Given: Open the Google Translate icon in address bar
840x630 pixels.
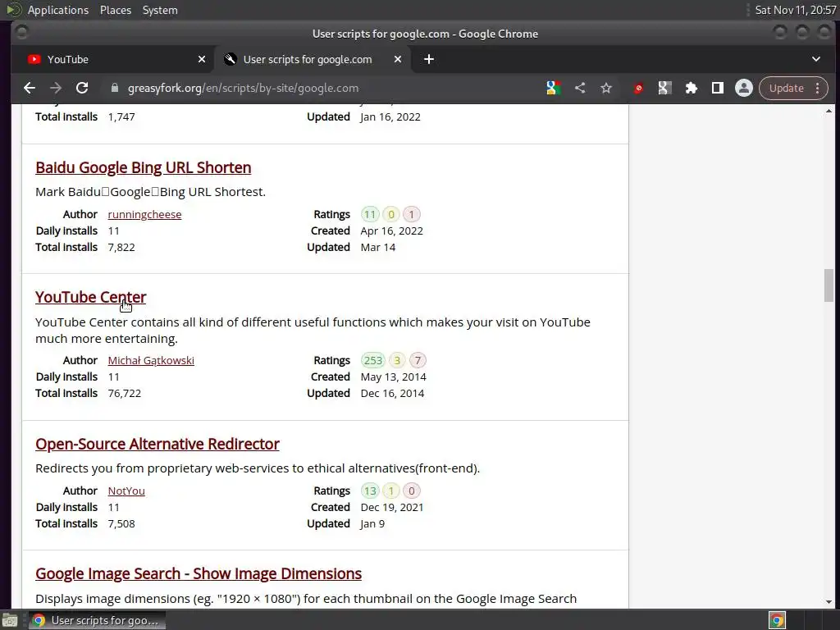Looking at the screenshot, I should coord(554,88).
